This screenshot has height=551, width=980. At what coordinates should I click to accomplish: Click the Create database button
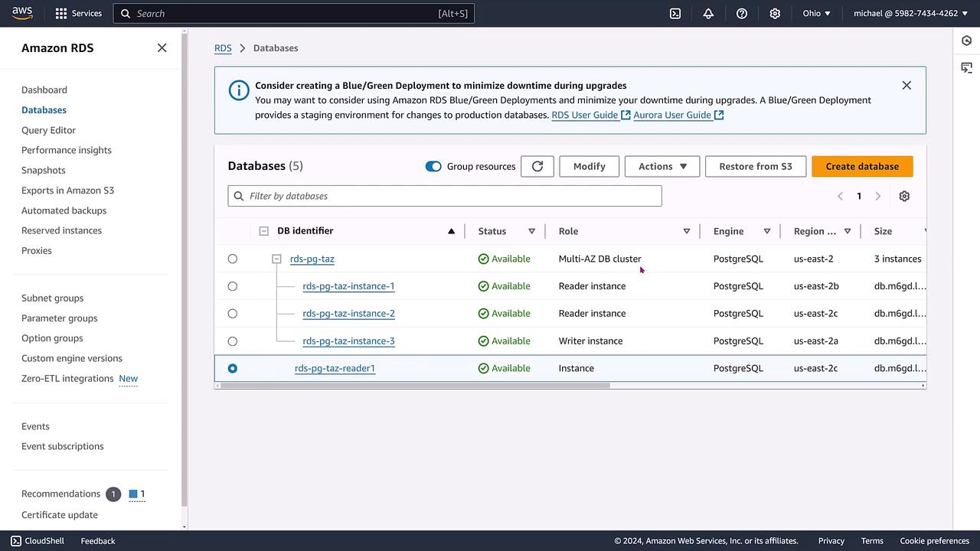tap(862, 166)
